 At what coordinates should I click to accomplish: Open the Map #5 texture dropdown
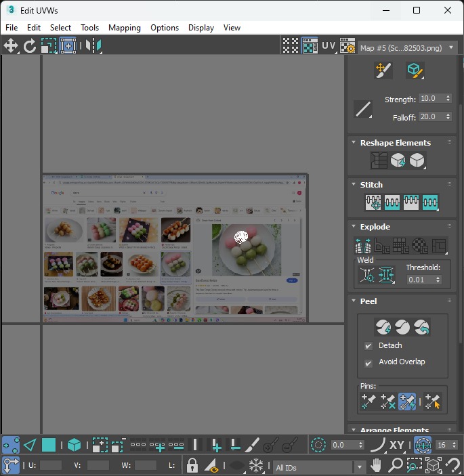[x=407, y=48]
